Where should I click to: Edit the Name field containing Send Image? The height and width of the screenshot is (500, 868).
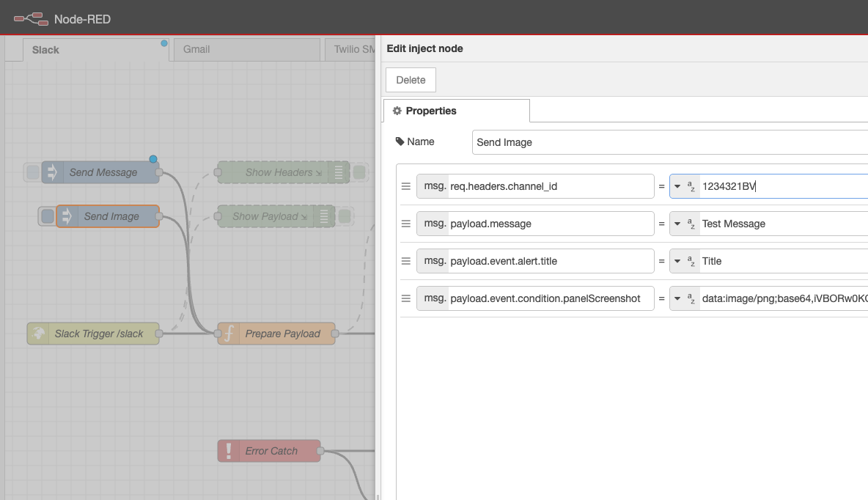coord(670,142)
